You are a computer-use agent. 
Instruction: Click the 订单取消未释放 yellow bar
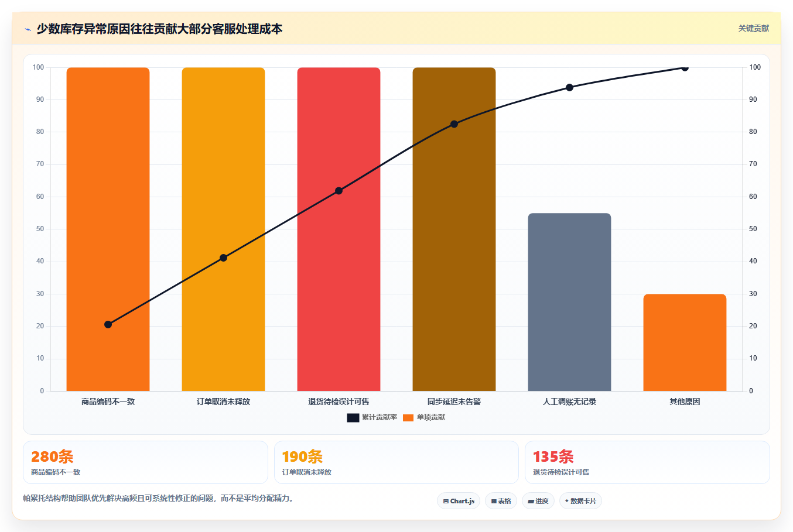[x=223, y=229]
